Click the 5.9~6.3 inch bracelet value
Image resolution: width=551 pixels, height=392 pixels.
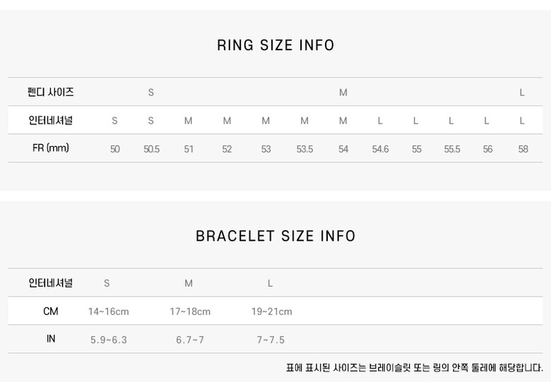(109, 340)
